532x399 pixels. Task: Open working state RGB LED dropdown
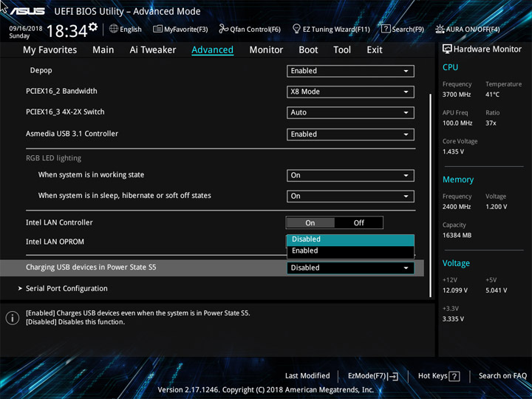click(350, 175)
